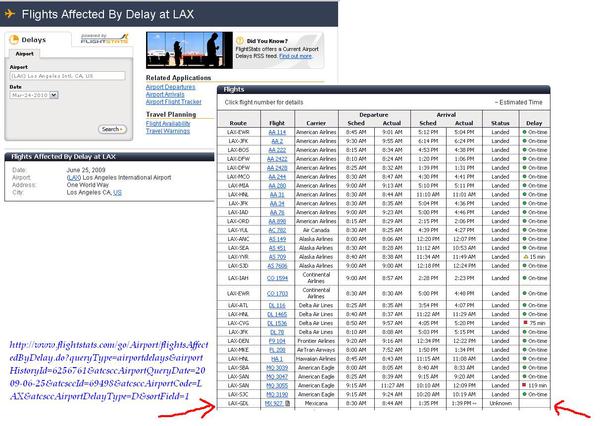The height and width of the screenshot is (426, 600).
Task: Open flight AA 114 details
Action: pos(276,131)
